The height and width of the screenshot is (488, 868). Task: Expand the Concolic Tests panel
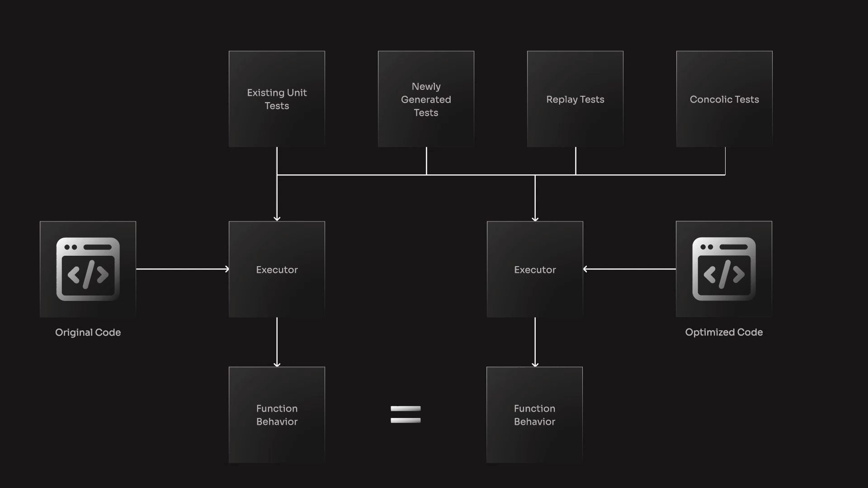pos(724,99)
